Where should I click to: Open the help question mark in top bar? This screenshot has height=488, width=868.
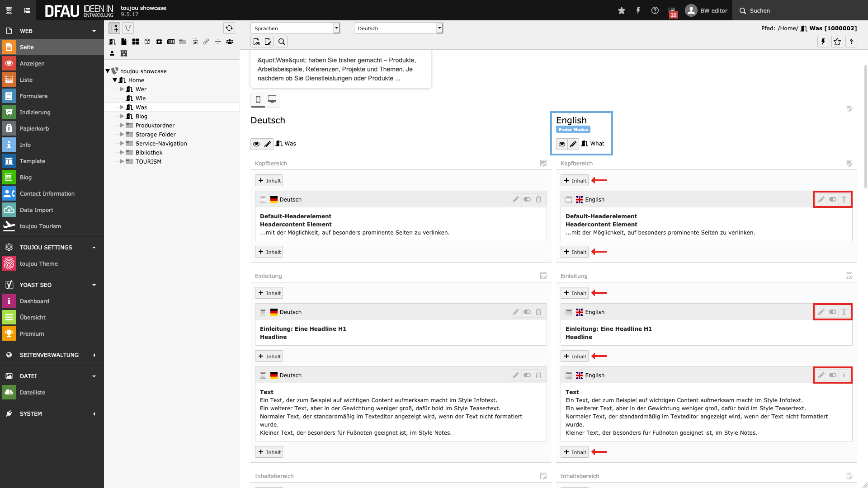(655, 10)
